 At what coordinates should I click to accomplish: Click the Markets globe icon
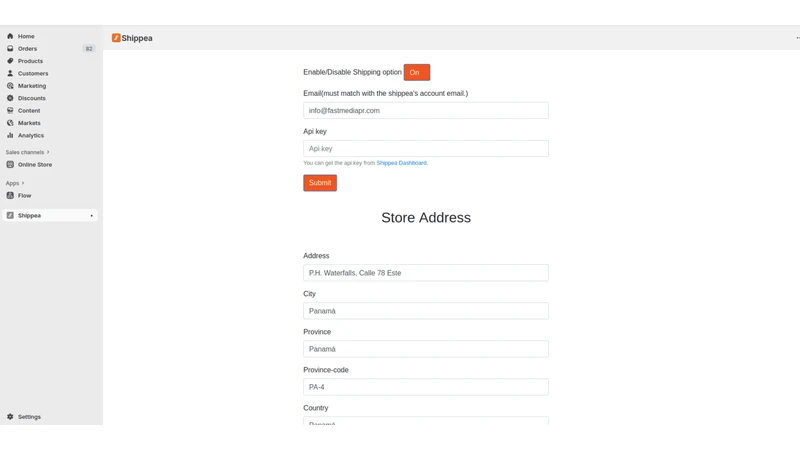click(10, 123)
